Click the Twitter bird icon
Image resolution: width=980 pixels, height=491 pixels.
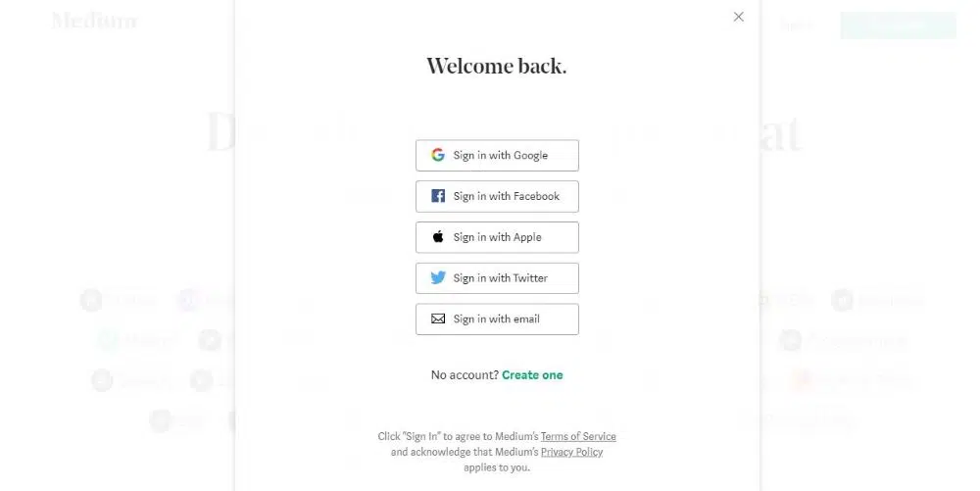[x=438, y=278]
